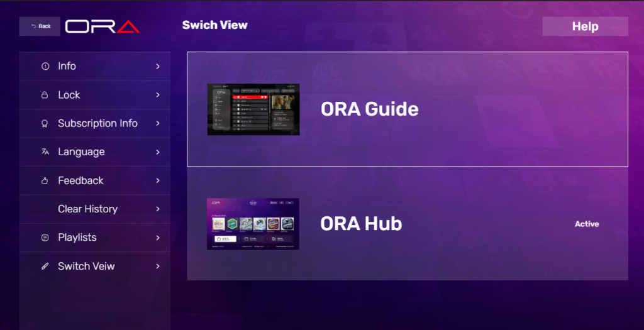Expand the Switch Veiw chevron
This screenshot has width=644, height=330.
[x=158, y=266]
